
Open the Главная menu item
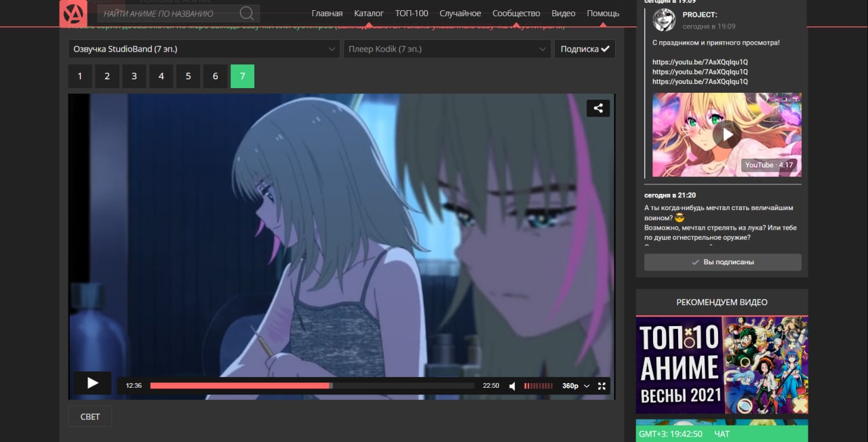point(327,14)
